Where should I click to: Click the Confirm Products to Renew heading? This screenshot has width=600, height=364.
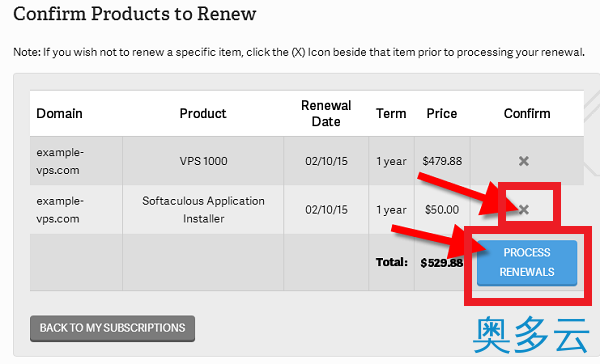(x=135, y=14)
